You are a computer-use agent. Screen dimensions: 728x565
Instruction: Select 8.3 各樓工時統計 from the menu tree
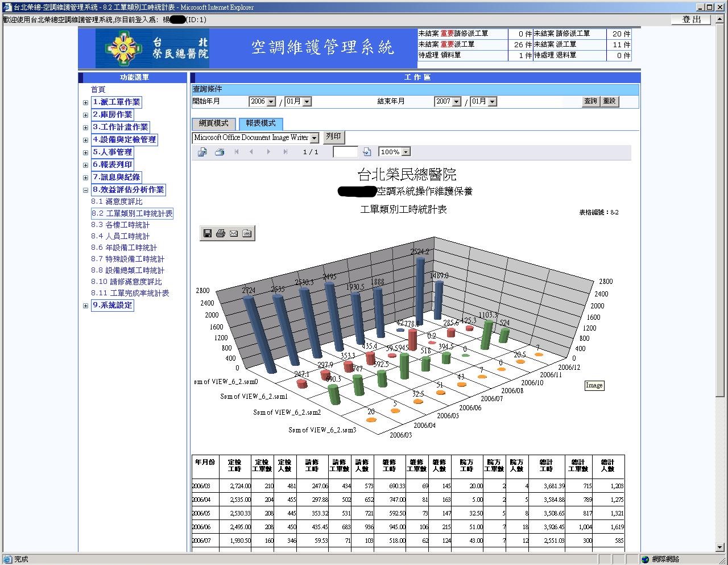122,225
